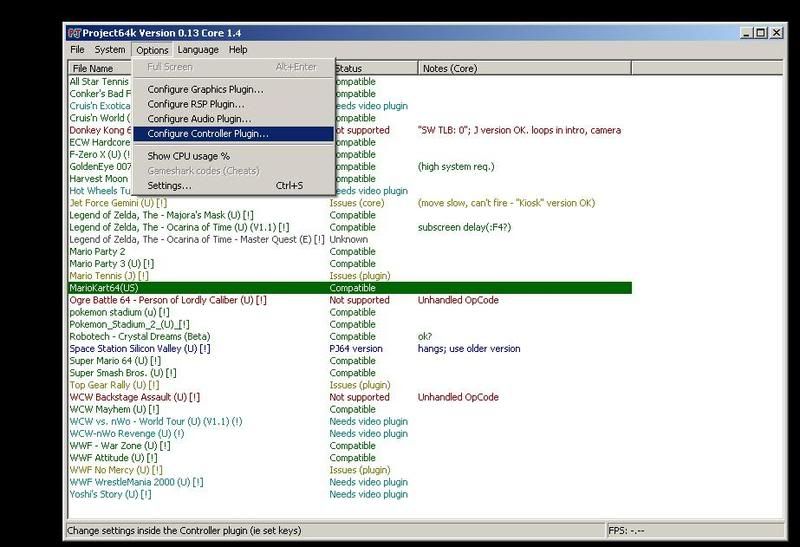
Task: Sort by the Status column header
Action: (376, 68)
